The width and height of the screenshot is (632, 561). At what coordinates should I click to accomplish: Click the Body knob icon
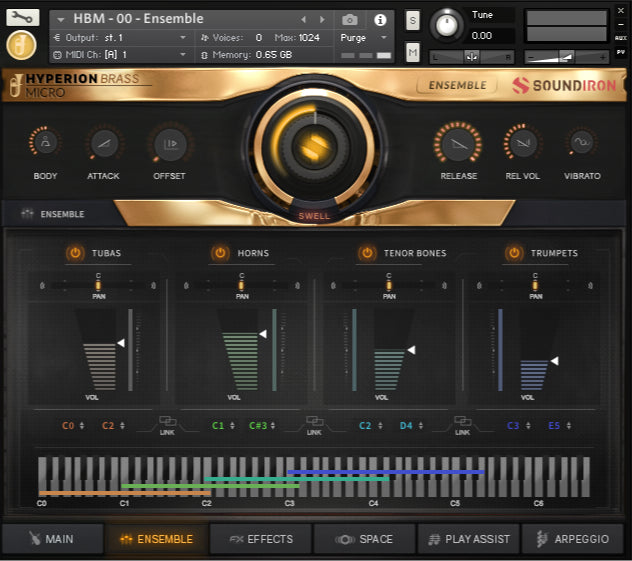tap(45, 144)
